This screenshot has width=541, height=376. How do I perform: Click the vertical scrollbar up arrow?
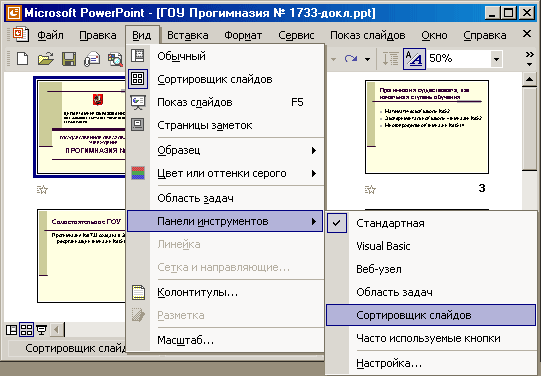click(x=529, y=80)
